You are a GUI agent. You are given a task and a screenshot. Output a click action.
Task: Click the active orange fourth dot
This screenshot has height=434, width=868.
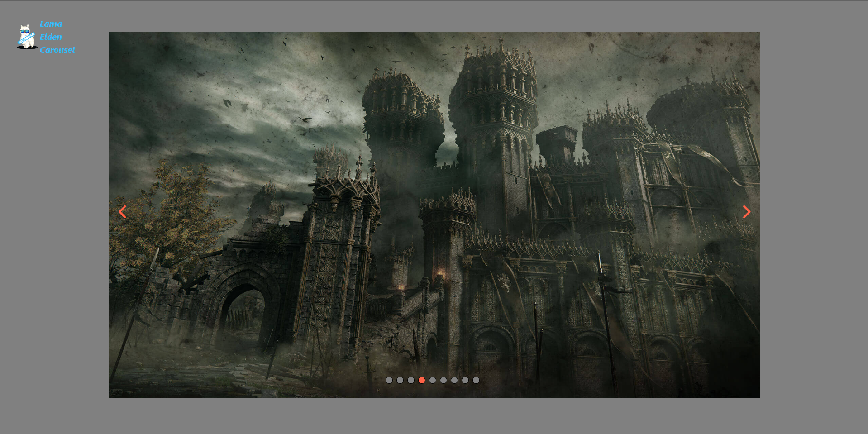pos(422,380)
